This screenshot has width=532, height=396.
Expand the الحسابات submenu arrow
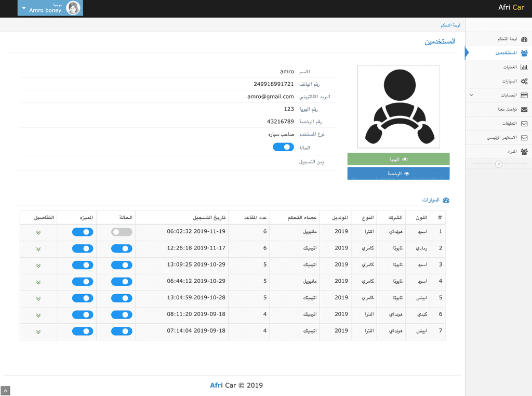coord(471,95)
